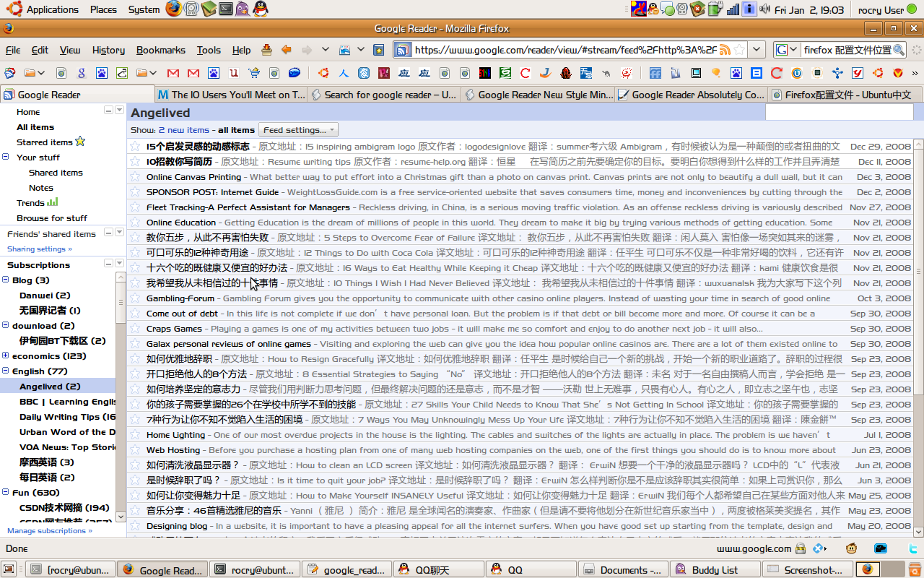Open the network signal strength indicator
Viewport: 924px width, 578px height.
[x=733, y=9]
